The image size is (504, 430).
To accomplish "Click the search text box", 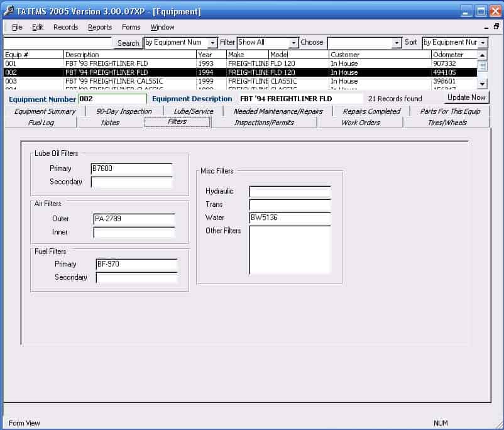I will click(x=58, y=43).
